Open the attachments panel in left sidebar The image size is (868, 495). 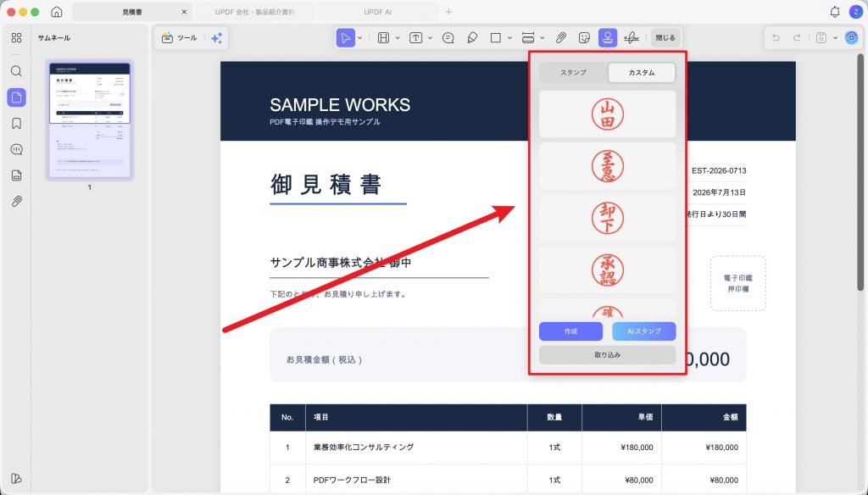17,202
